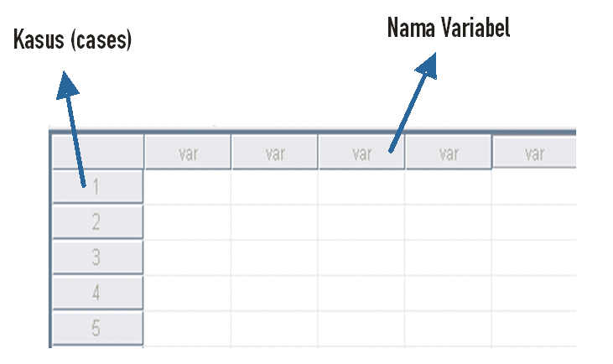Select cell in row 1, first var column
Viewport: 613px width, 364px height.
pos(188,187)
